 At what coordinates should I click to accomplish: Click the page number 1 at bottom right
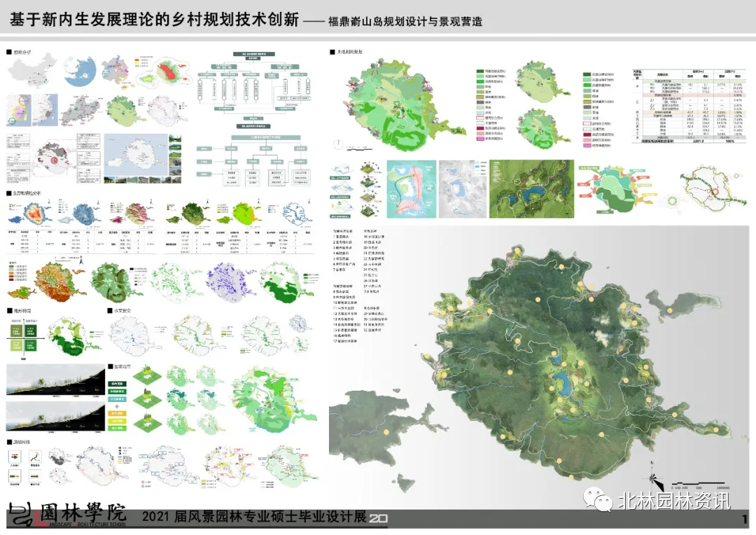coord(745,519)
